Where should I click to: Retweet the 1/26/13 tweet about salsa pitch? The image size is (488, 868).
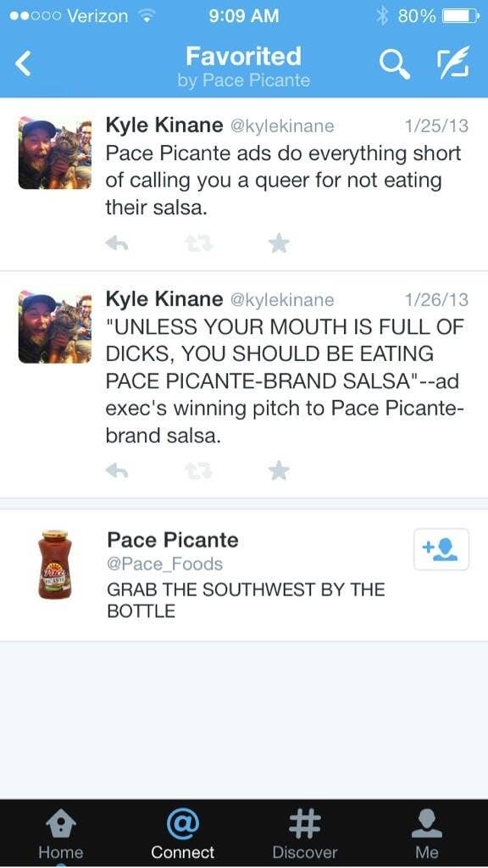(197, 470)
